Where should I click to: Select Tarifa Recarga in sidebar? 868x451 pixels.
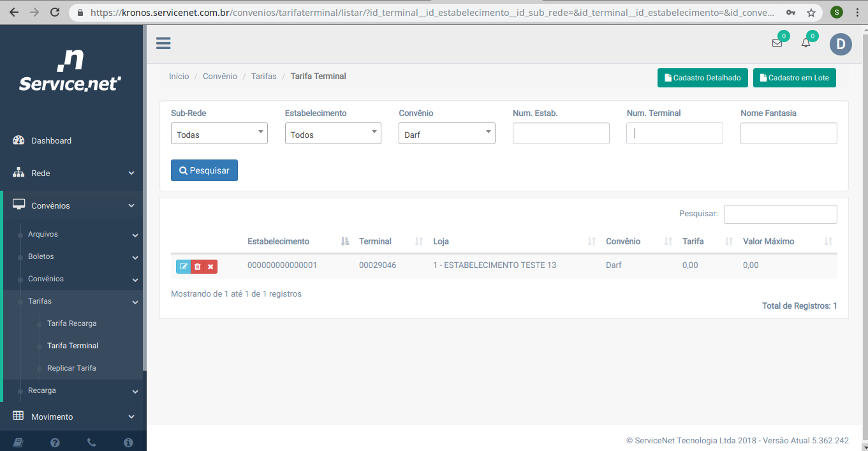71,323
